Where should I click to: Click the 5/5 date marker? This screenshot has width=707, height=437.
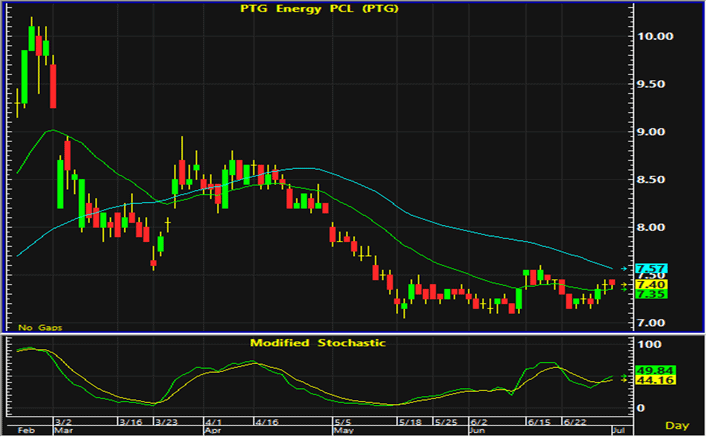coord(342,422)
